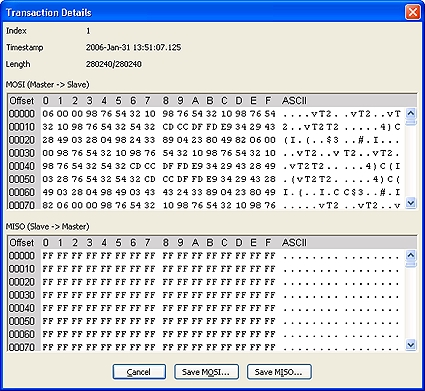The width and height of the screenshot is (425, 391).
Task: Select MISO row offset 00030
Action: (22, 295)
